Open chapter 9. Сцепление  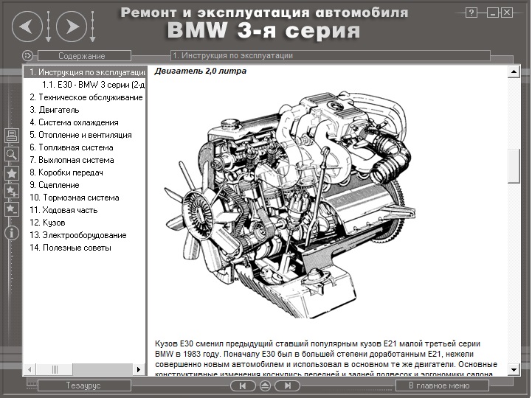click(x=55, y=185)
